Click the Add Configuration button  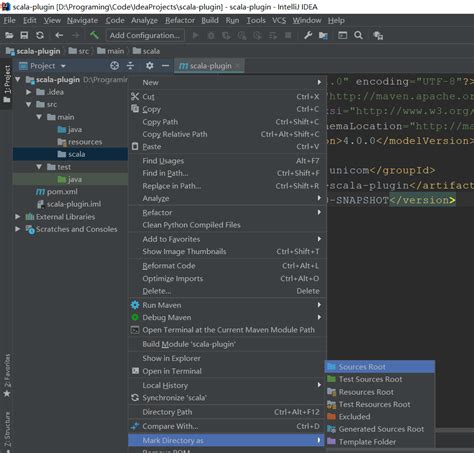click(145, 35)
